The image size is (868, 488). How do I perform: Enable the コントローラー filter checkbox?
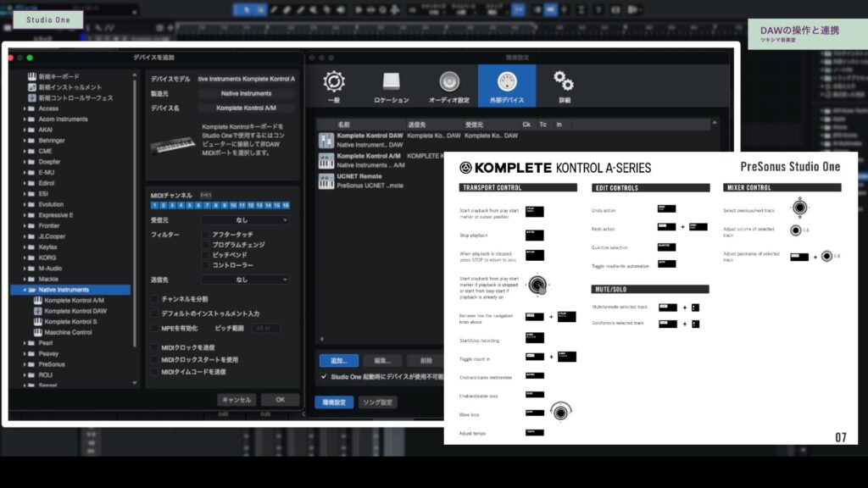click(x=205, y=265)
